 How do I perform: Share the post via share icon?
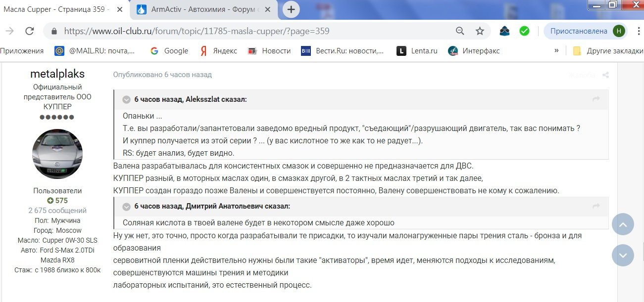[605, 75]
